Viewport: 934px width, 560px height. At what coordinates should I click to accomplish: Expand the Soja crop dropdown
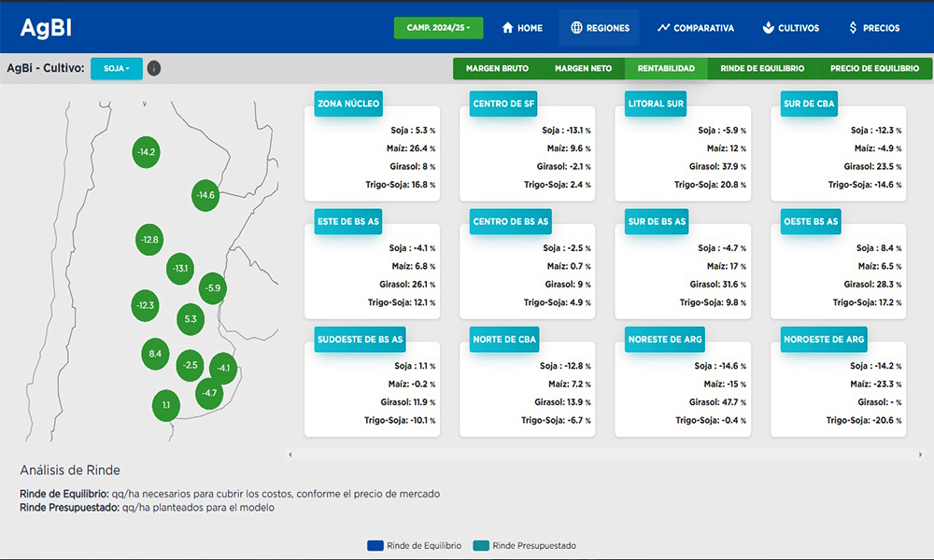pyautogui.click(x=117, y=68)
